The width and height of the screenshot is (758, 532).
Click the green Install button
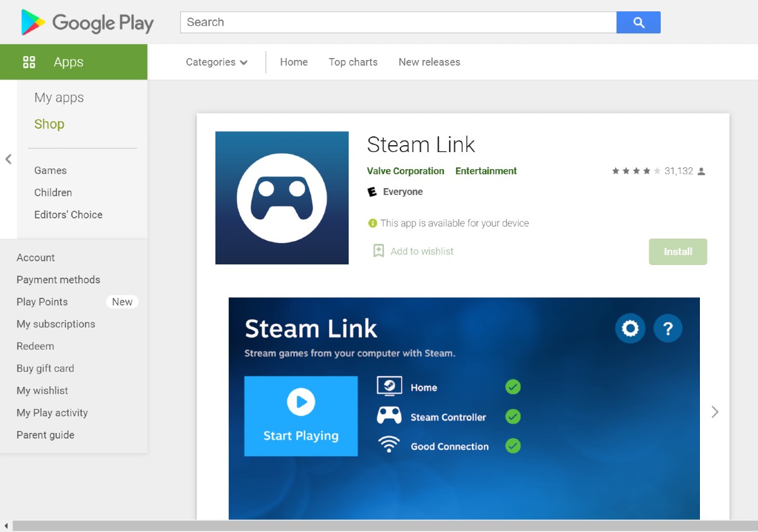678,251
